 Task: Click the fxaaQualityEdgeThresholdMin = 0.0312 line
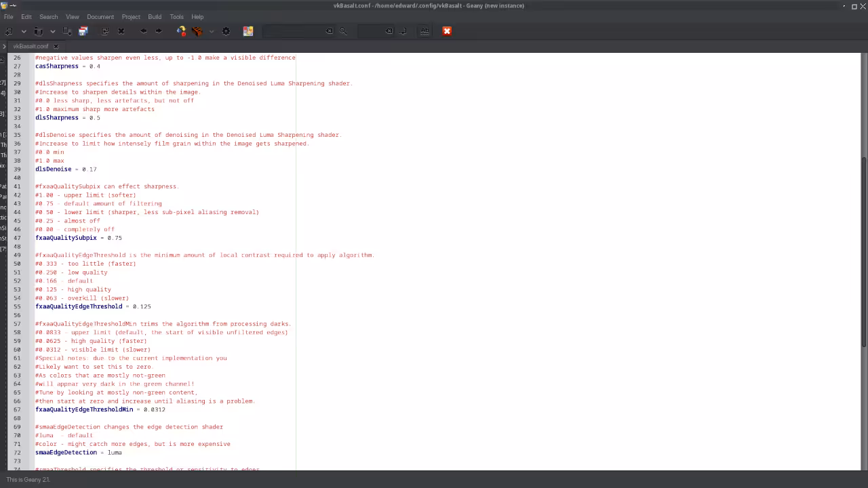coord(100,409)
